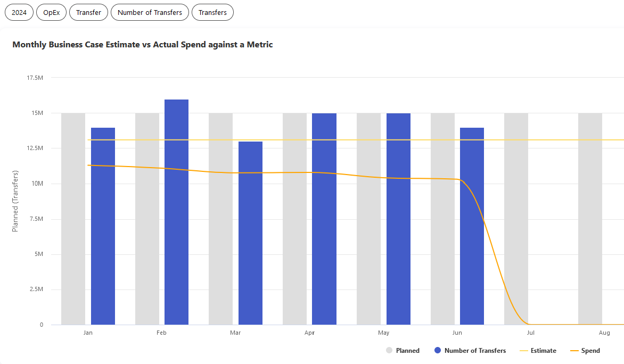Image resolution: width=624 pixels, height=364 pixels.
Task: Click the Number of Transfers filter chip
Action: [x=150, y=12]
